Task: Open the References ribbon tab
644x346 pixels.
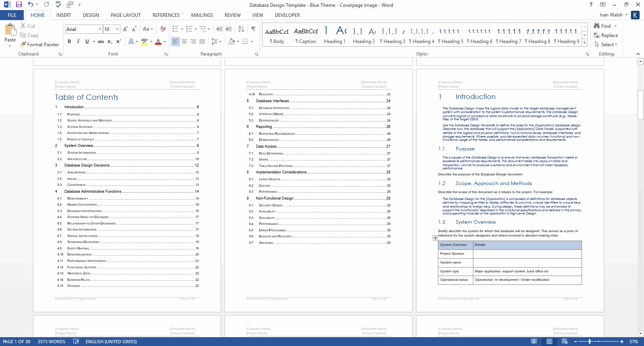Action: click(x=166, y=15)
